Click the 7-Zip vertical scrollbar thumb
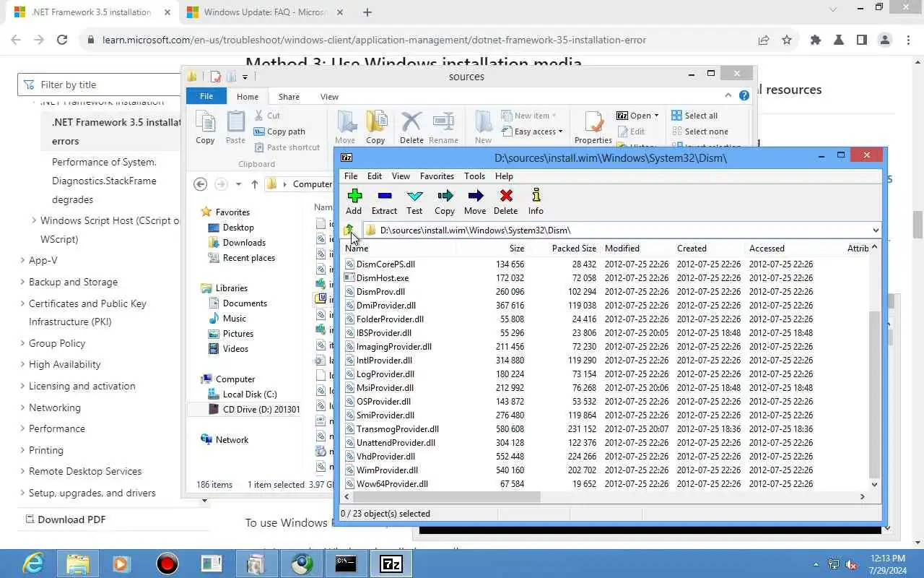 tap(874, 394)
